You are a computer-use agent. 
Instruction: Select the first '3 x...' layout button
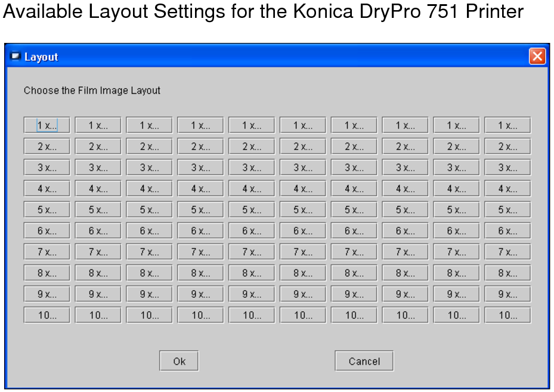click(47, 167)
